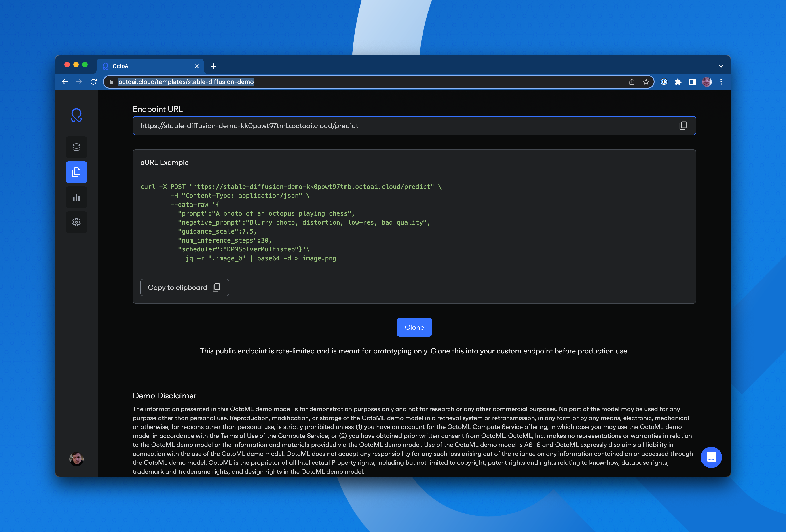
Task: Open the endpoints database icon in sidebar
Action: click(76, 147)
